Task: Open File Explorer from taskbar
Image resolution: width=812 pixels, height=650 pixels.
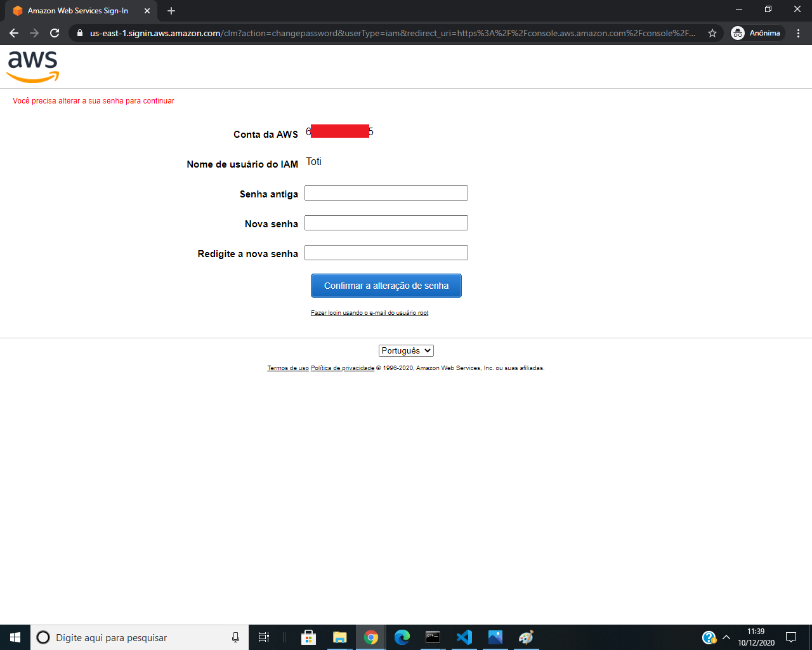Action: tap(340, 637)
